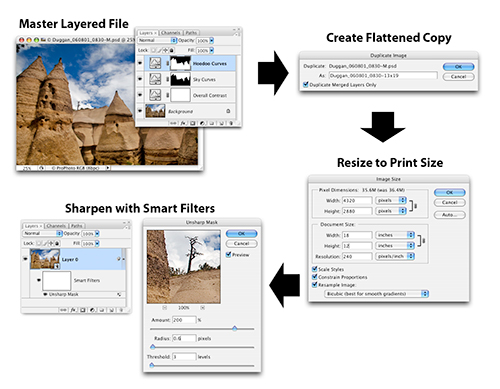
Task: Open the Normal blend mode dropdown above Hoodoo Curves
Action: coord(157,40)
